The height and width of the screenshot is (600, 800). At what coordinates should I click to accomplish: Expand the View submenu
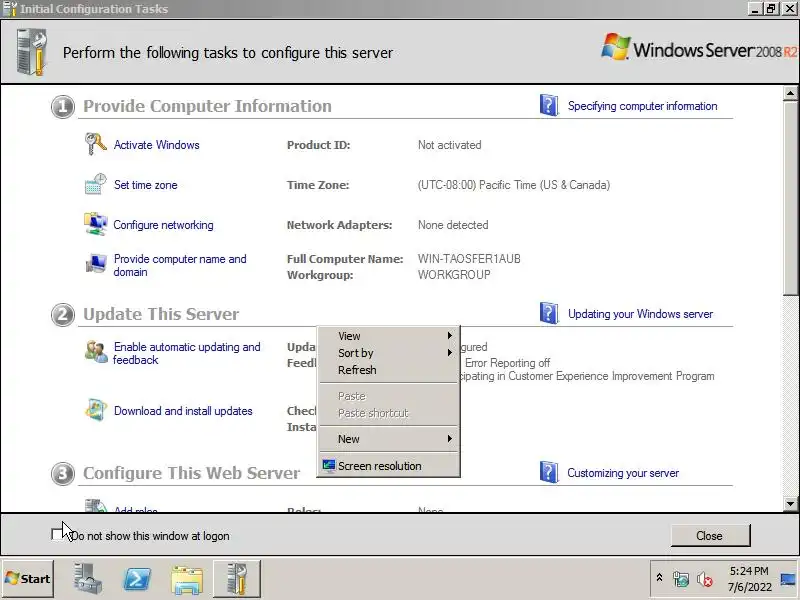(x=389, y=336)
